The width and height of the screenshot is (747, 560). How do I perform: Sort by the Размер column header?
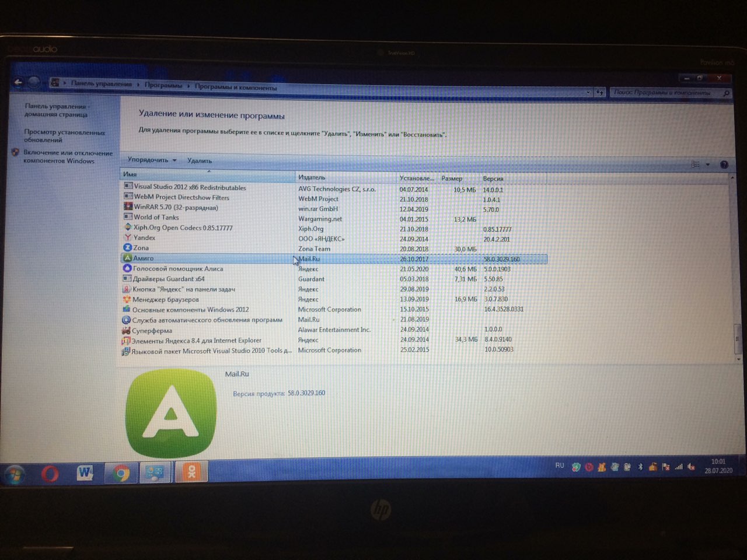pyautogui.click(x=459, y=178)
